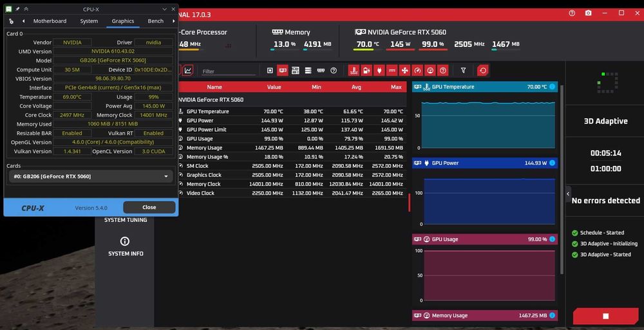Click the right arrow to show more CPU-X tabs

click(173, 21)
